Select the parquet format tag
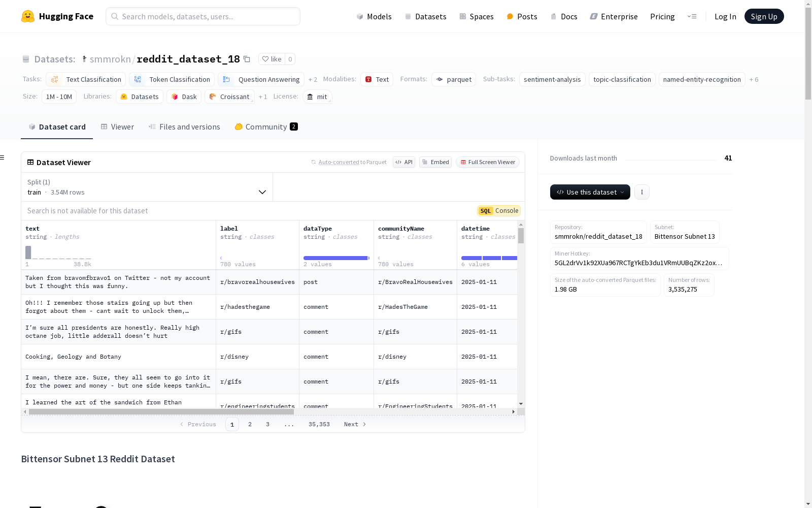812x508 pixels. click(454, 79)
